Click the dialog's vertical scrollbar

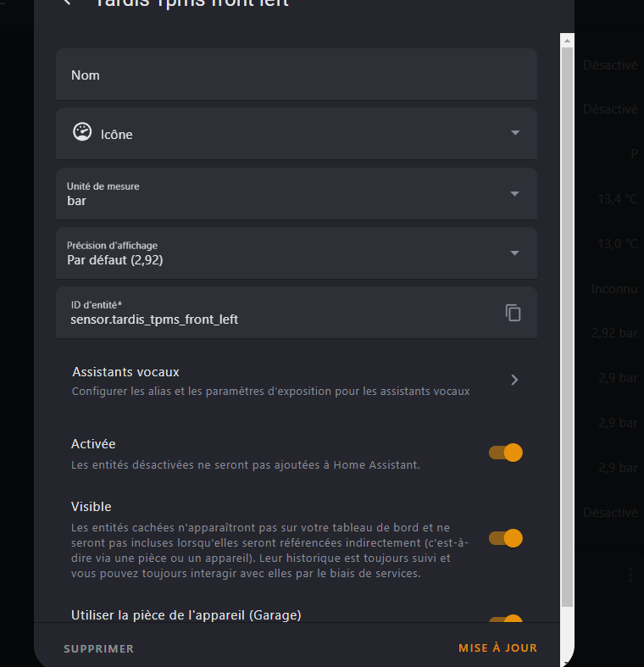(568, 322)
